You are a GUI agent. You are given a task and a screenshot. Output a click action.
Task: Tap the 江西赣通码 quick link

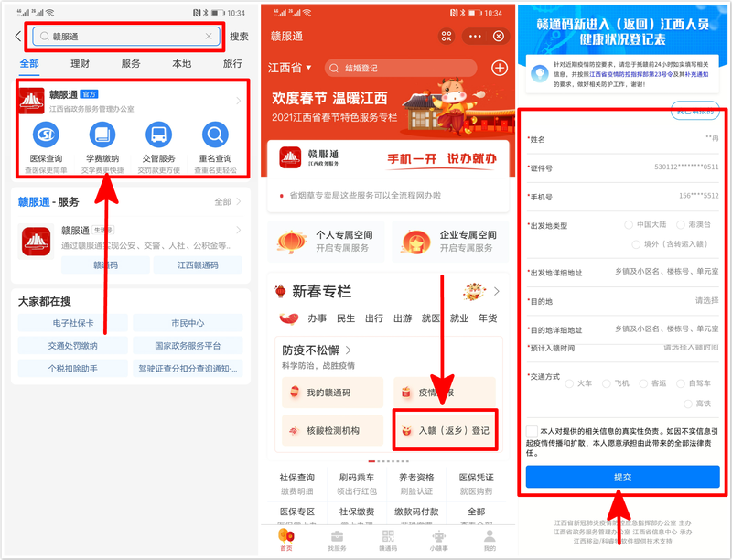(x=198, y=265)
